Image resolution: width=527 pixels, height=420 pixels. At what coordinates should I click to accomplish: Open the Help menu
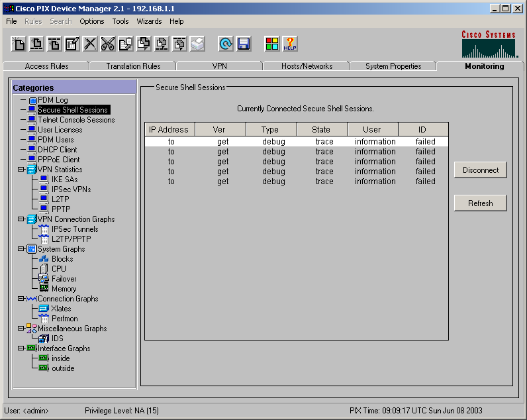pyautogui.click(x=177, y=21)
